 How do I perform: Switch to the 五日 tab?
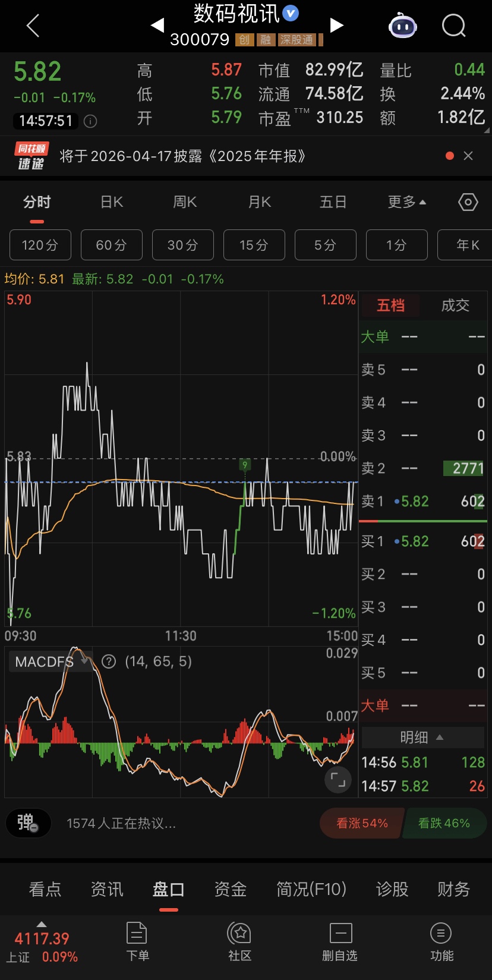333,202
